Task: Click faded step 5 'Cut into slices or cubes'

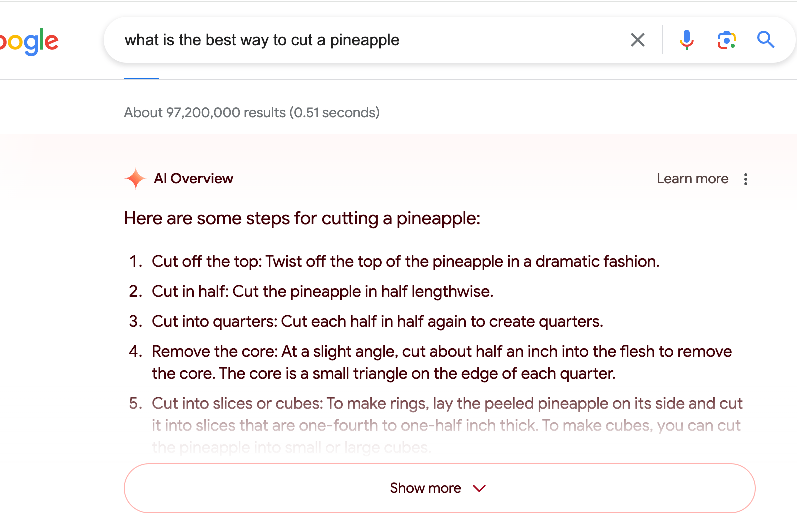Action: (x=446, y=404)
